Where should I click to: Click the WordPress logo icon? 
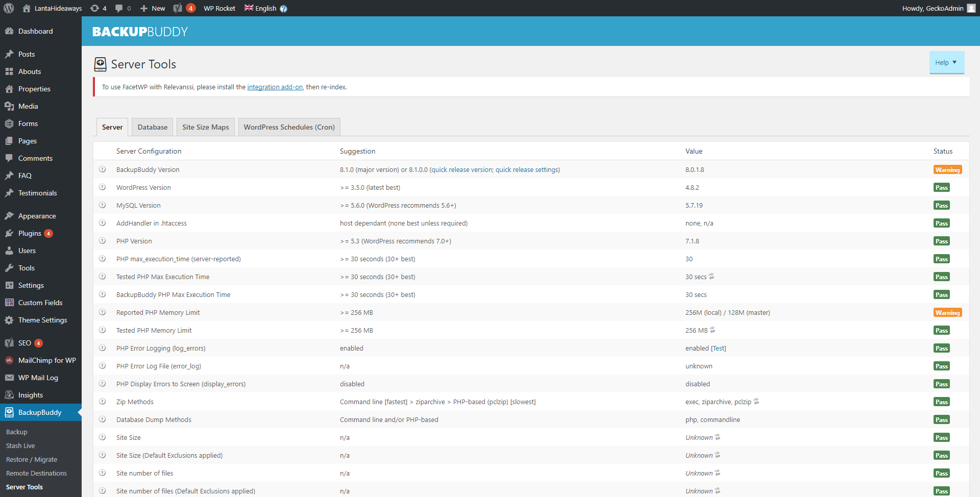(9, 8)
